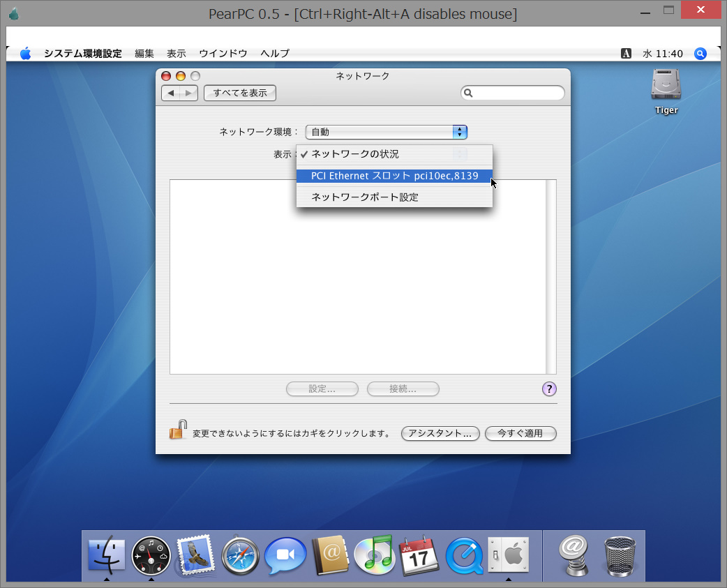Click the 接続... button
Viewport: 727px width, 588px height.
click(x=403, y=389)
